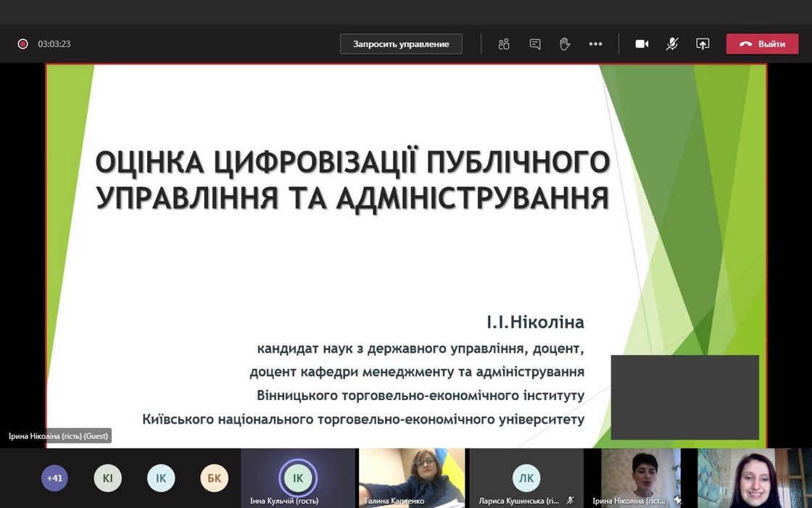Click the presenter name label 'Ірина Ніколіна (гість)'
The width and height of the screenshot is (812, 508).
(x=58, y=436)
